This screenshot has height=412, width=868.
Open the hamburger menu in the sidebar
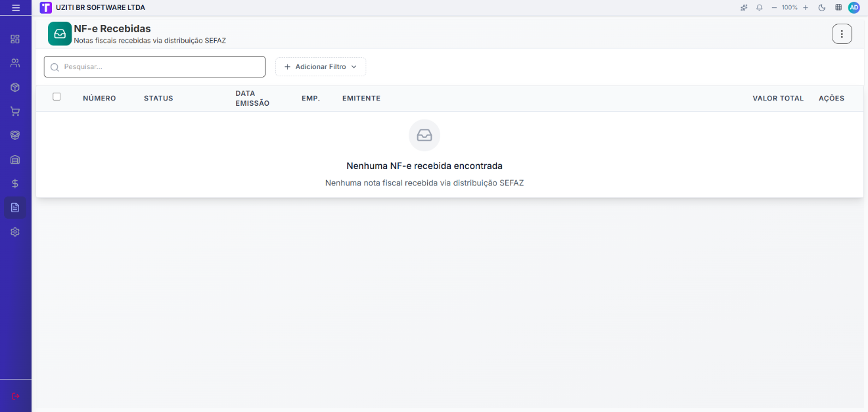[x=16, y=7]
